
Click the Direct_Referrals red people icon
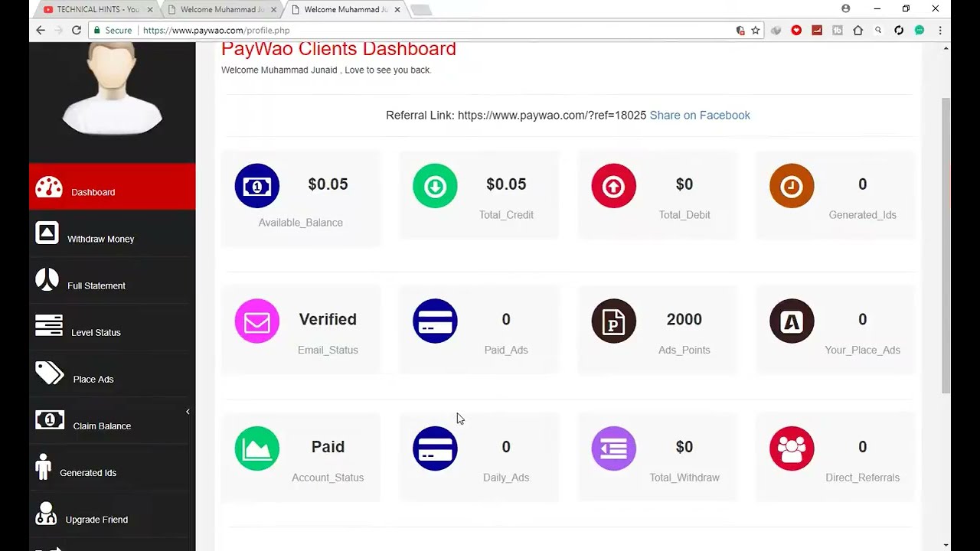[792, 448]
